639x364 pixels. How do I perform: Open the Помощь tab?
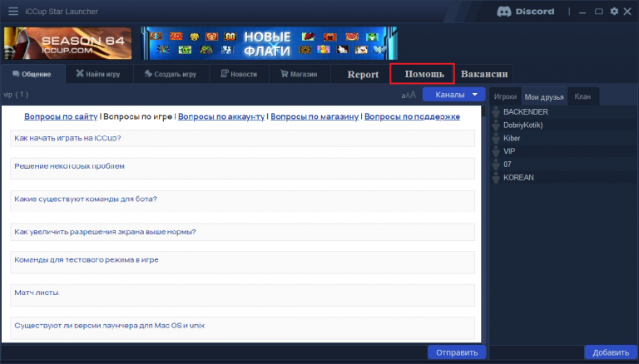[422, 74]
